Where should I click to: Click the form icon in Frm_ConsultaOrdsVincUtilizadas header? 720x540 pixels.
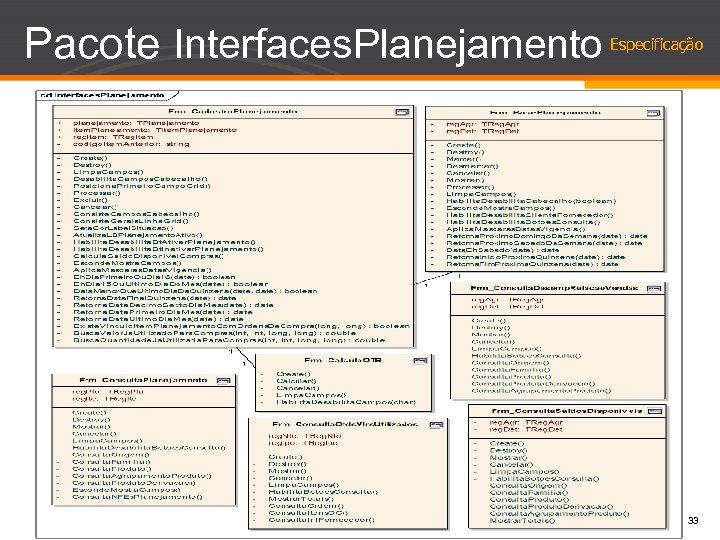pos(436,425)
